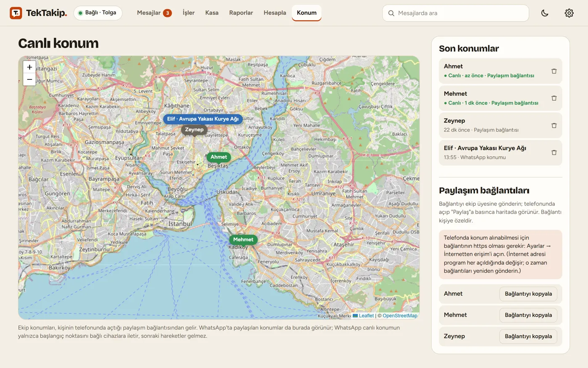This screenshot has height=368, width=588.
Task: Select Elif · Avrupa Yakası Kurye Ağı list entry
Action: pyautogui.click(x=500, y=152)
